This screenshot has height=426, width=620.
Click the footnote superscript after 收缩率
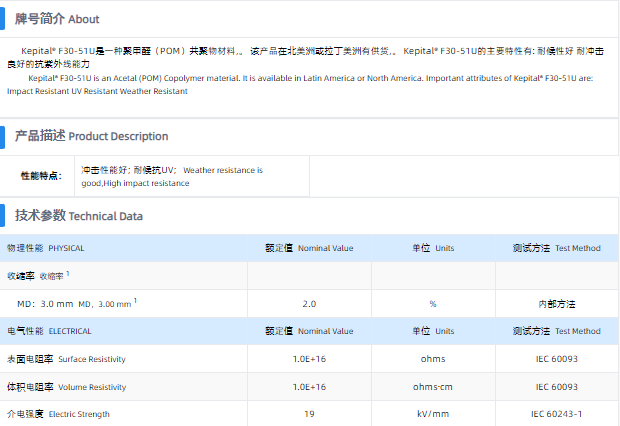tap(68, 272)
